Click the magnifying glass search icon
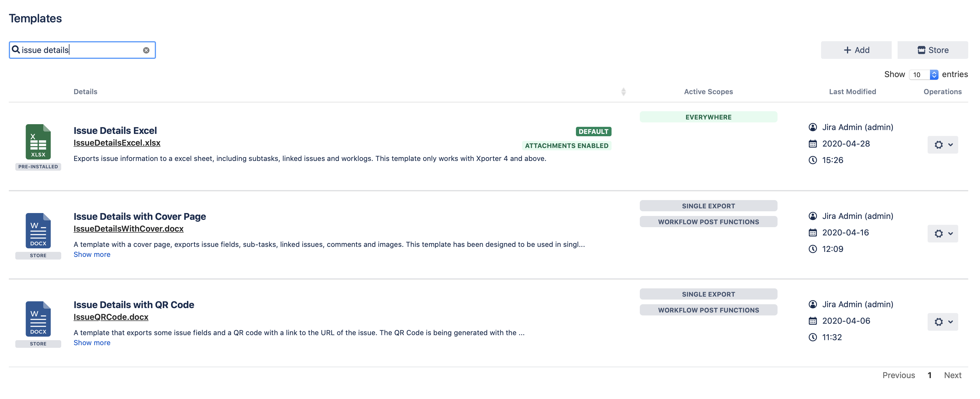 (16, 50)
